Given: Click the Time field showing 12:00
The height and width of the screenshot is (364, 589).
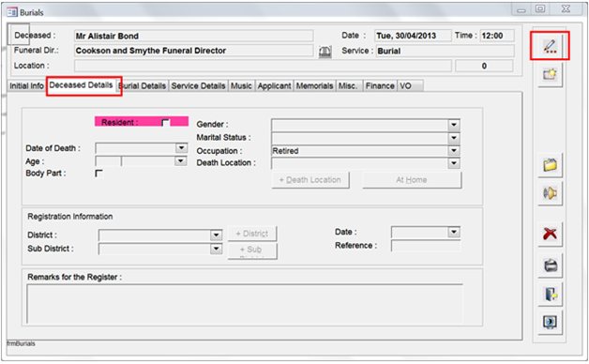Looking at the screenshot, I should (x=497, y=36).
